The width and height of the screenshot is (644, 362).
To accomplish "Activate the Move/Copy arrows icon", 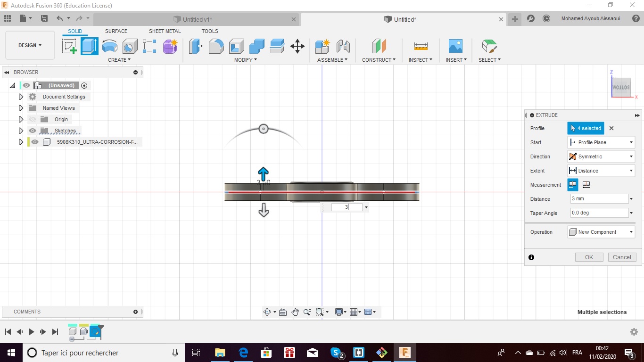I will pos(297,46).
